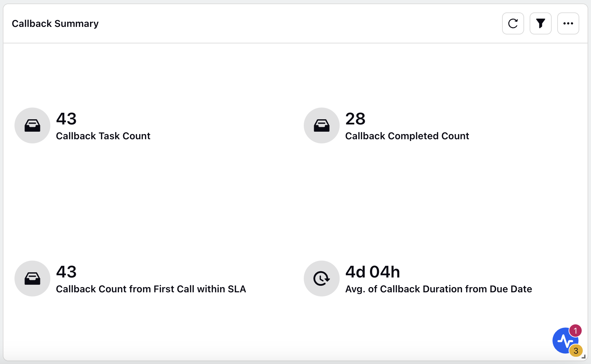
Task: Click the Callback Task Count label
Action: pos(103,136)
